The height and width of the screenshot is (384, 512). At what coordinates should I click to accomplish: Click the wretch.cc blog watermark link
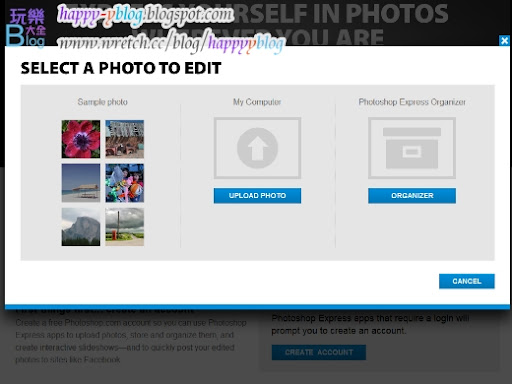click(171, 43)
